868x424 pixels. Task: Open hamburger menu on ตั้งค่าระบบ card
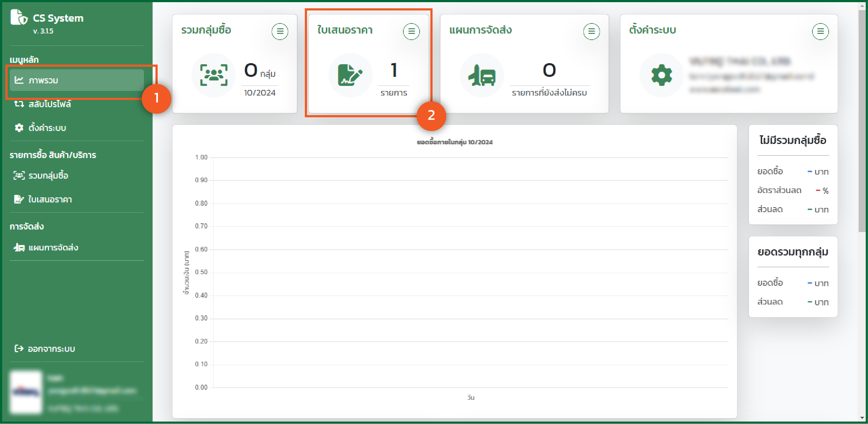coord(820,31)
